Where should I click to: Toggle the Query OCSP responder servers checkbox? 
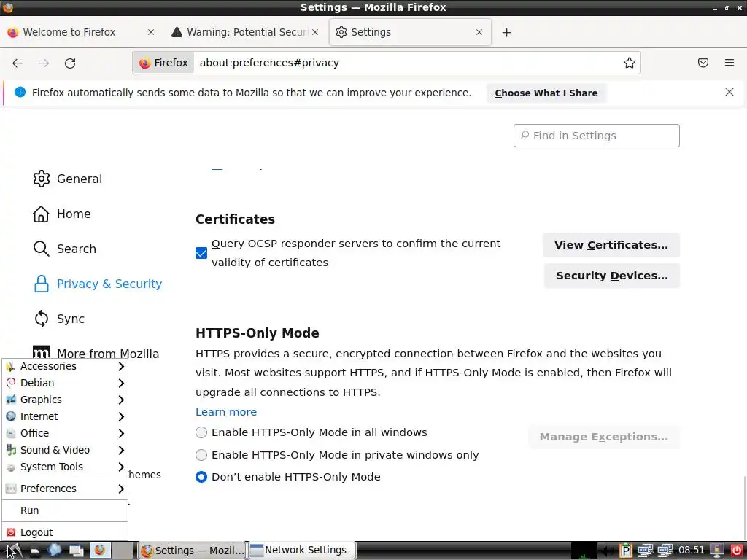201,253
